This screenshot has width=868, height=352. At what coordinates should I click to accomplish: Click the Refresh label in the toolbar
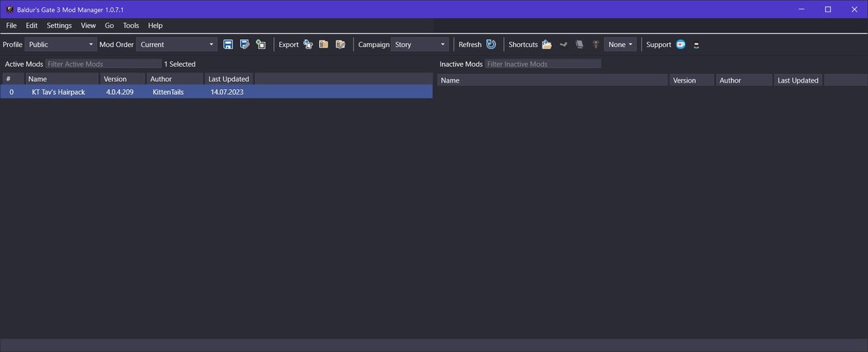coord(470,44)
